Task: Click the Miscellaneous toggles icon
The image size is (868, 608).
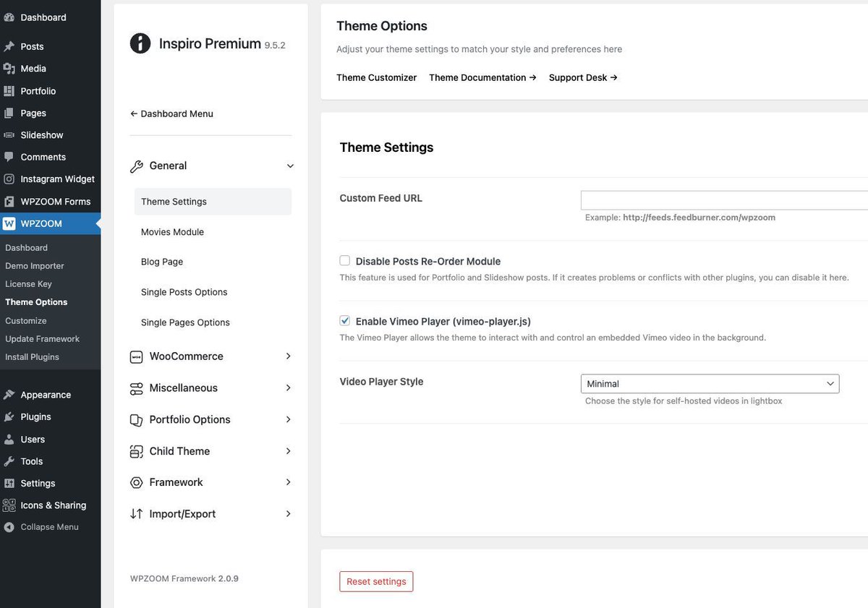Action: pos(136,388)
